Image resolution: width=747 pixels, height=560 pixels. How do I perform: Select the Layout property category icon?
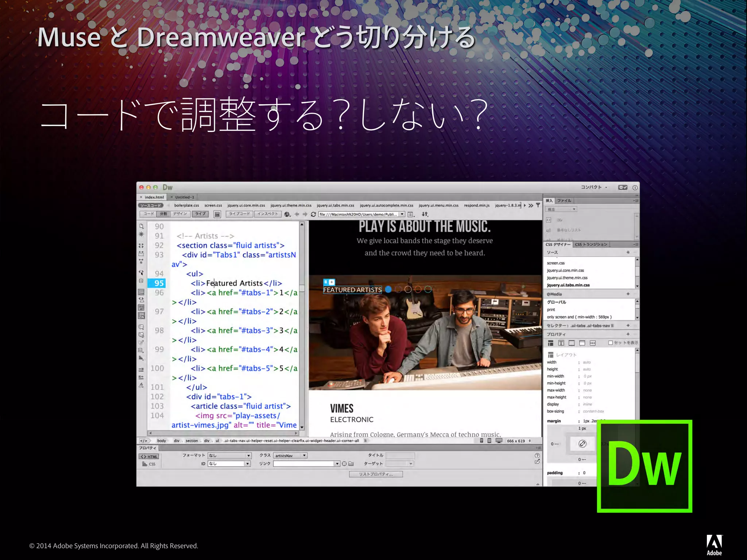point(551,343)
